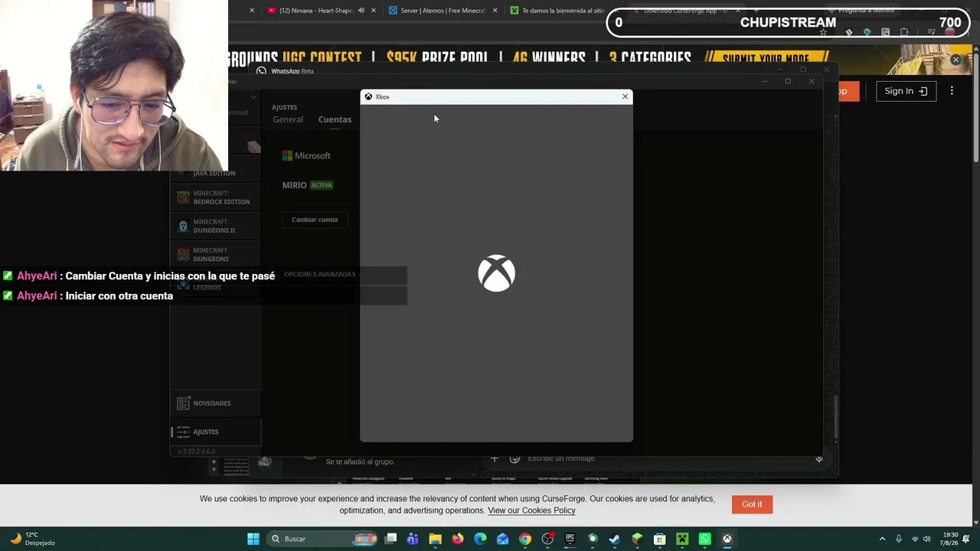Accept cookies with the Got it button

tap(752, 504)
